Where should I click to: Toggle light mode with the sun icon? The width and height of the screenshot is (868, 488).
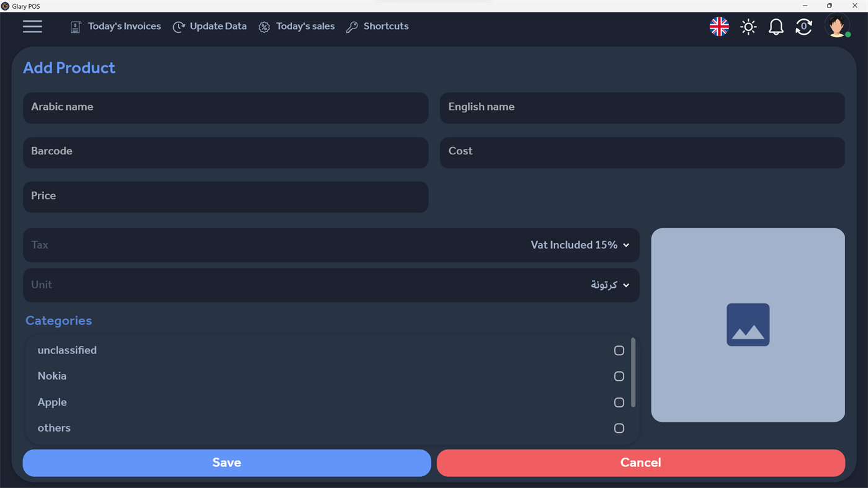click(748, 27)
